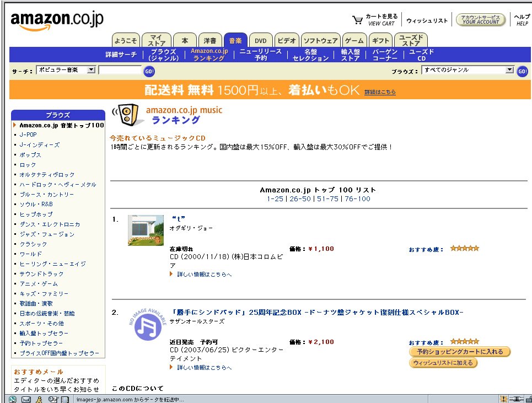Open クラシック category in sidebar
532x403 pixels.
[33, 244]
